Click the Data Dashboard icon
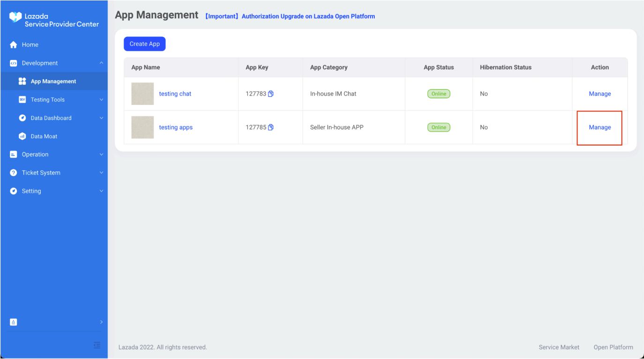The width and height of the screenshot is (644, 359). coord(22,118)
